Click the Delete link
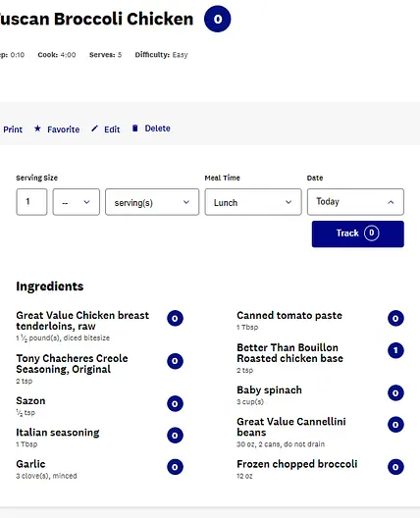This screenshot has width=420, height=518. (x=157, y=129)
